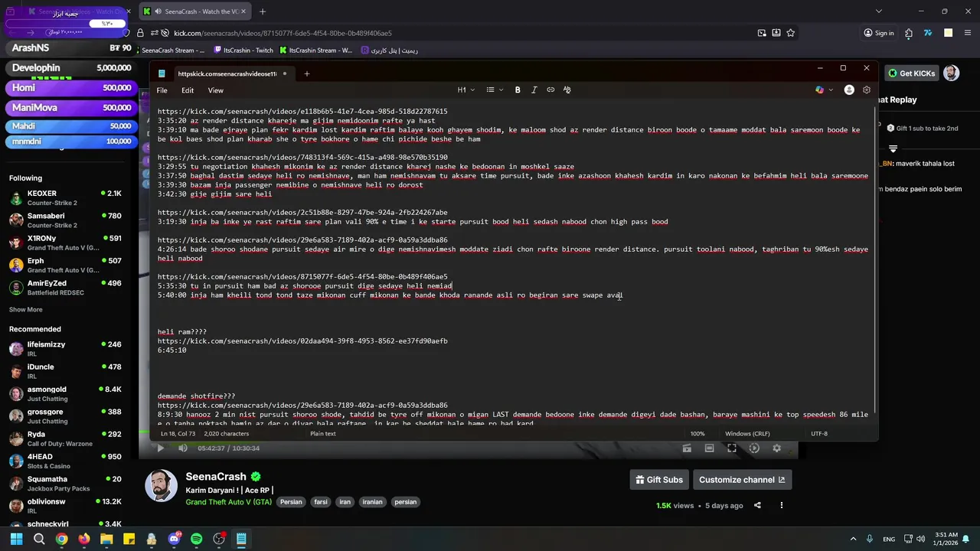Mute the Kick video player
Screen dimensions: 980x551
tap(182, 448)
